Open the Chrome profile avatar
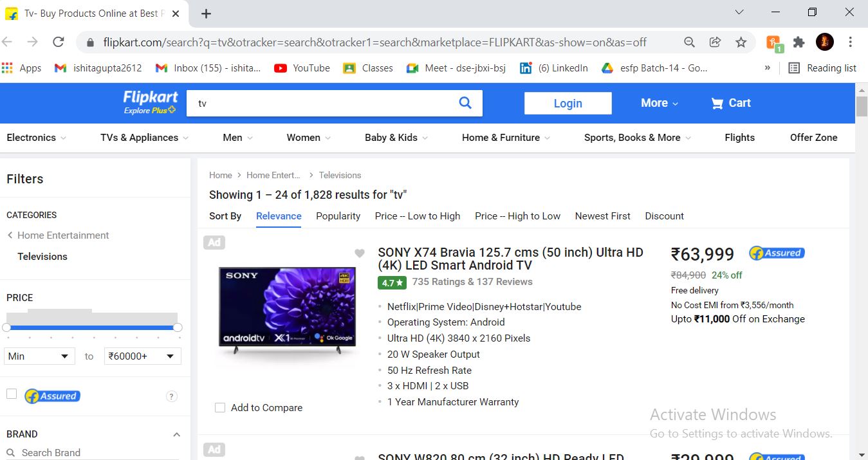This screenshot has width=868, height=460. pyautogui.click(x=825, y=42)
